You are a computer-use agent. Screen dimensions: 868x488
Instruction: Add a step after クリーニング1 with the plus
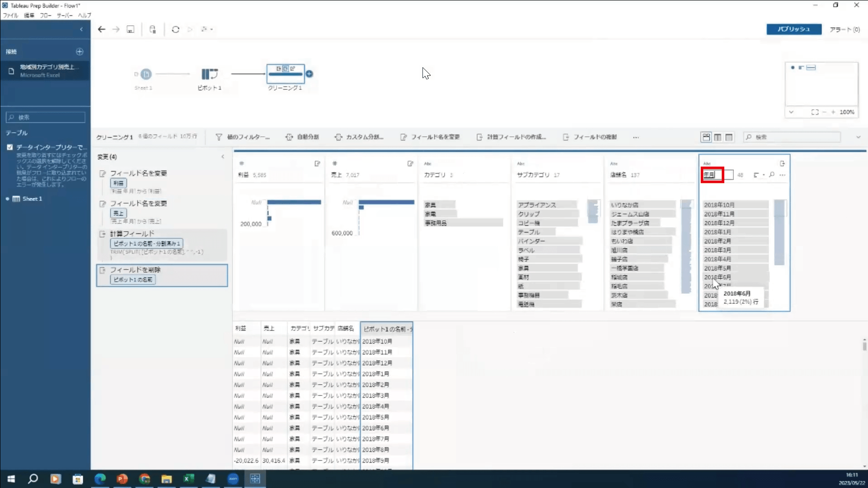[310, 74]
